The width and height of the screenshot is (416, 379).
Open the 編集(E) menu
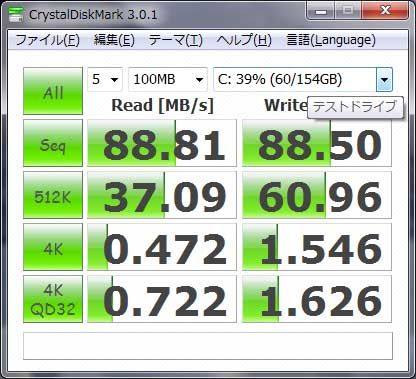click(x=114, y=40)
